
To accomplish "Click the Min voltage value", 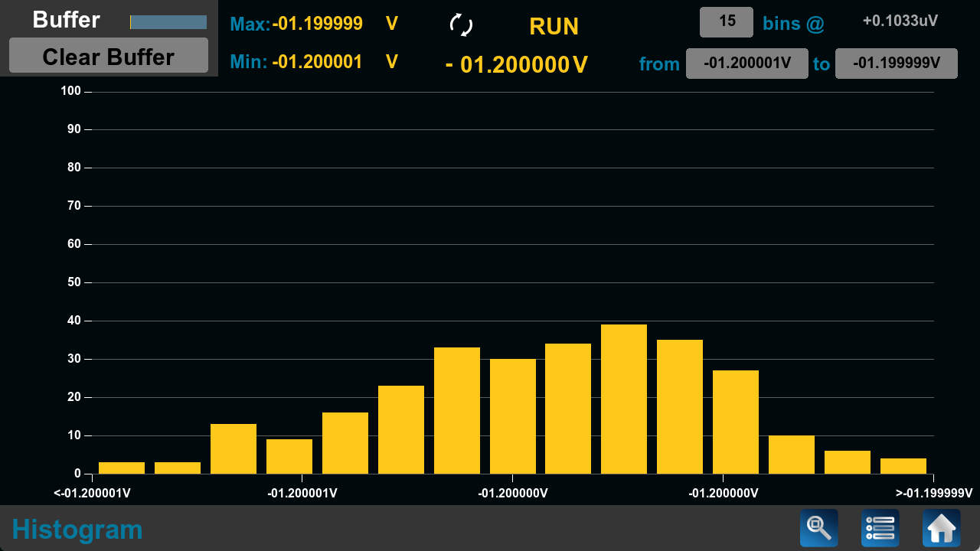I will 317,62.
